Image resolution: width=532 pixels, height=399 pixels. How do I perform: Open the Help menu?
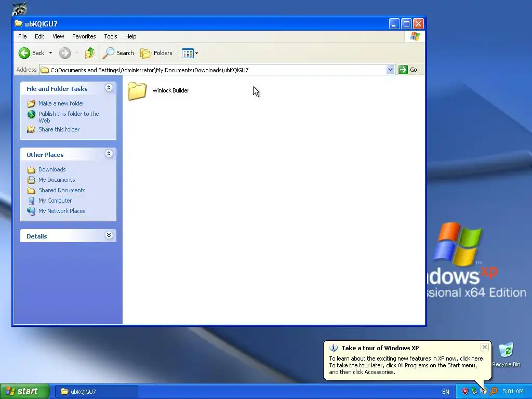tap(130, 36)
